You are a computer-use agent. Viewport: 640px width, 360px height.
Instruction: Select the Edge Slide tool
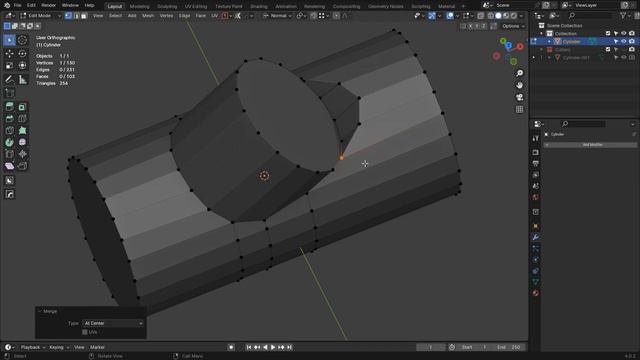[9, 154]
